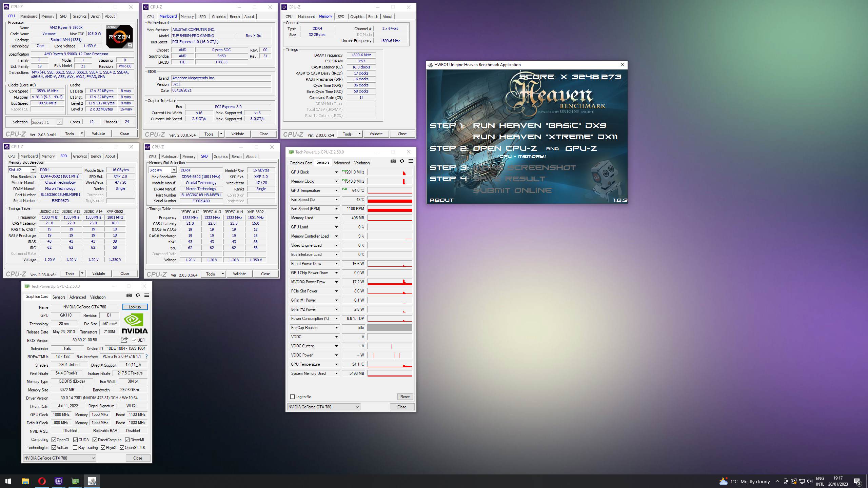868x488 pixels.
Task: Toggle the CUDA checkbox
Action: click(x=75, y=440)
